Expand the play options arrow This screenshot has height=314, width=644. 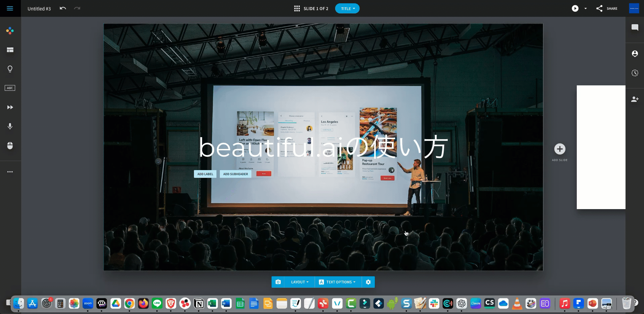(x=586, y=8)
